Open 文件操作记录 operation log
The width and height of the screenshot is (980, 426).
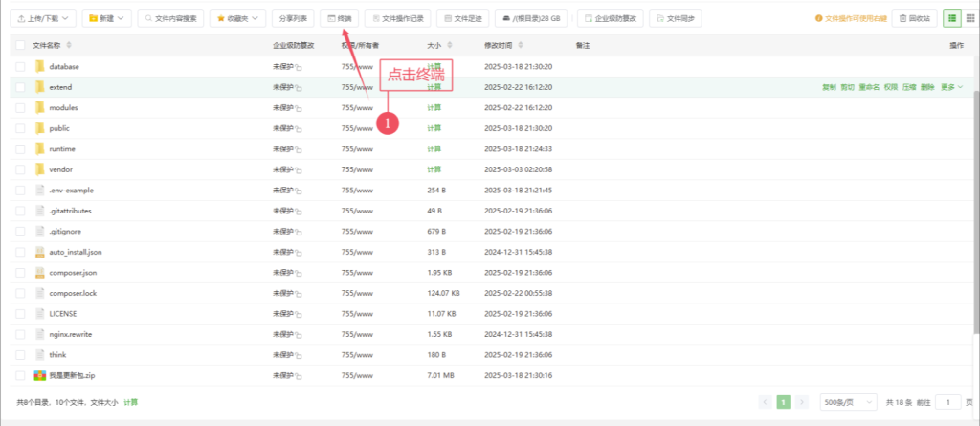[x=397, y=19]
